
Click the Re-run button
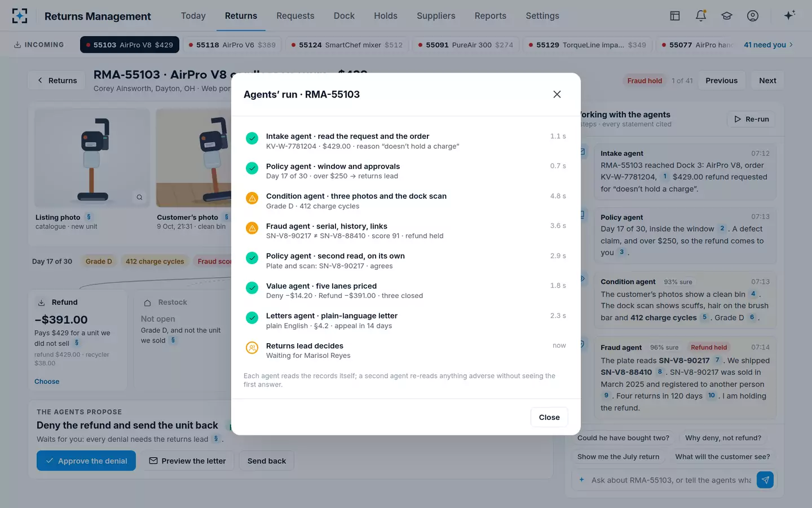(752, 119)
